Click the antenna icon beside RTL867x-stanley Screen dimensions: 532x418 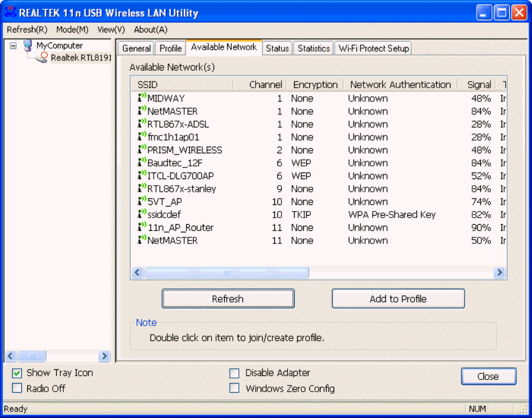(142, 188)
